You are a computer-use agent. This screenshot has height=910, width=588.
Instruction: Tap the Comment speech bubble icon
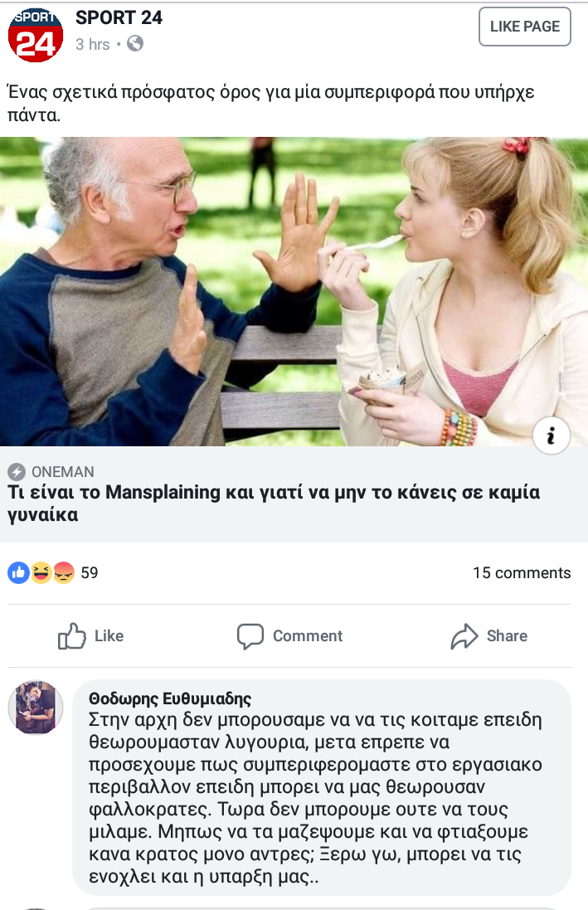tap(250, 636)
